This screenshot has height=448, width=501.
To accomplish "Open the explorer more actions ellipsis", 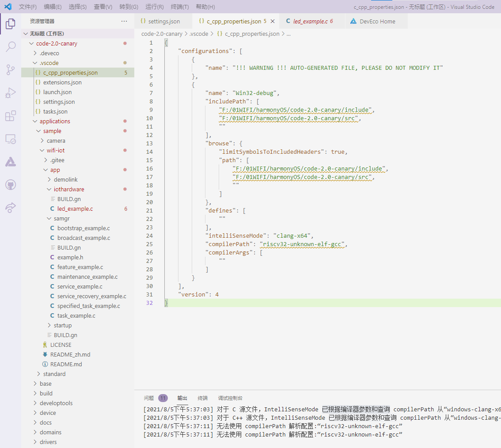I will coord(124,21).
